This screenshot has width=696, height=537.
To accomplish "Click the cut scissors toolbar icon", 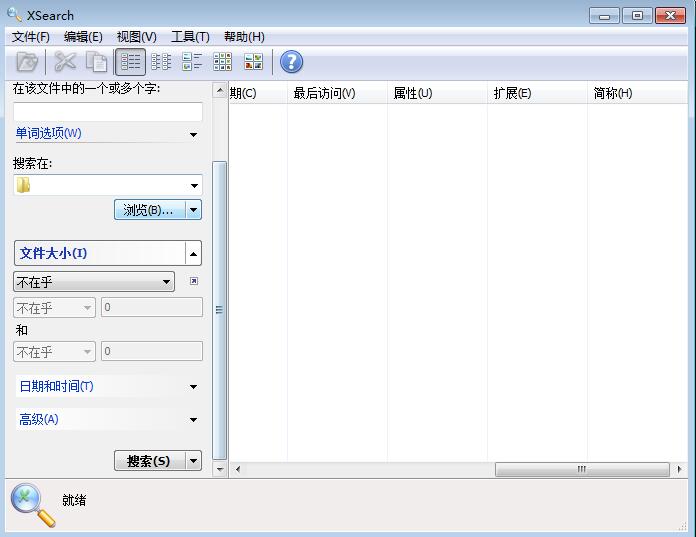I will 65,61.
